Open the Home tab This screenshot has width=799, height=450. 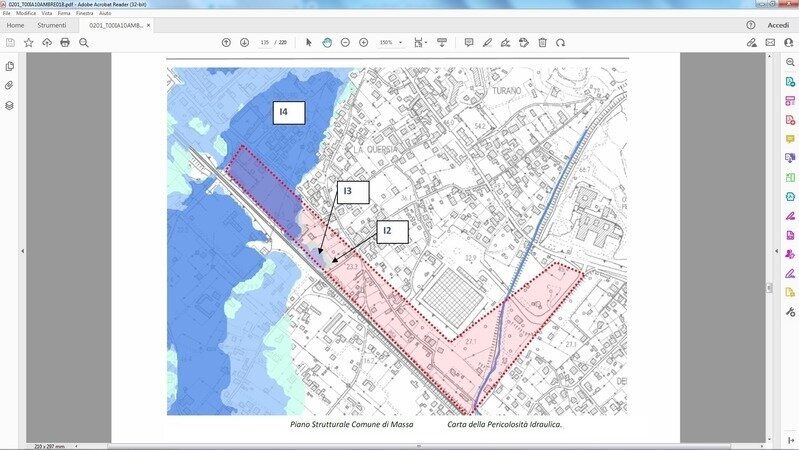[x=15, y=25]
